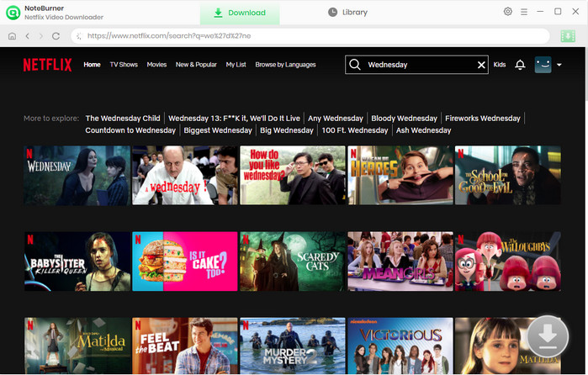Explore Countdown to Wednesday suggestion
The image size is (588, 375).
(130, 130)
